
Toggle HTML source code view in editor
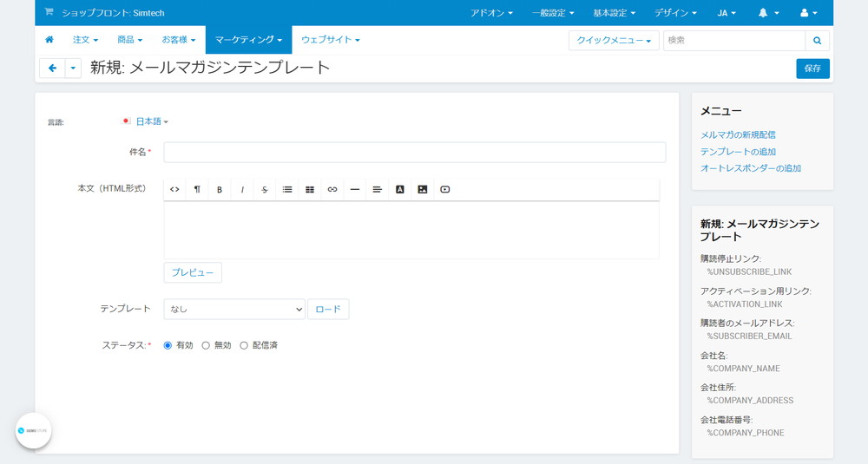[x=174, y=189]
